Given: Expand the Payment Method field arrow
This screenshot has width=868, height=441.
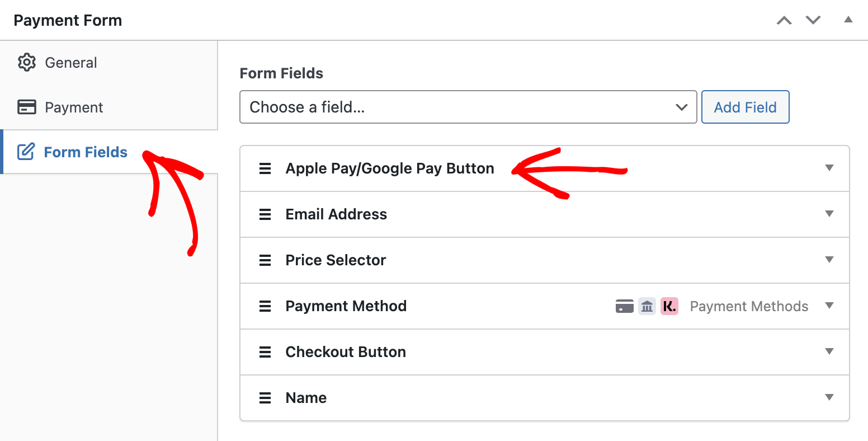Looking at the screenshot, I should point(829,306).
